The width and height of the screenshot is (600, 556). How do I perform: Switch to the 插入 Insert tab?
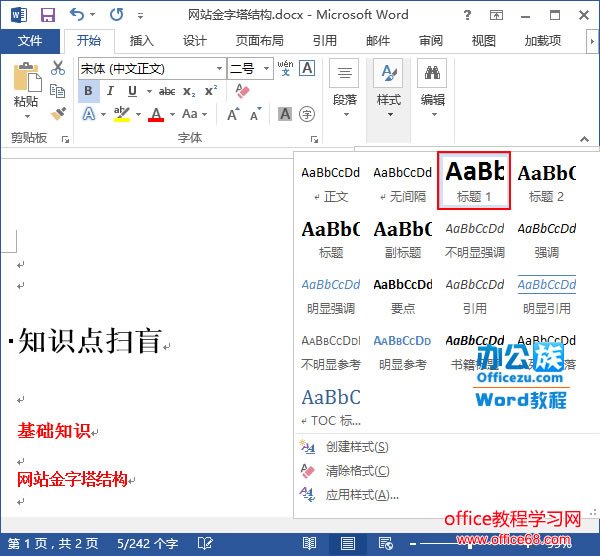click(x=141, y=41)
